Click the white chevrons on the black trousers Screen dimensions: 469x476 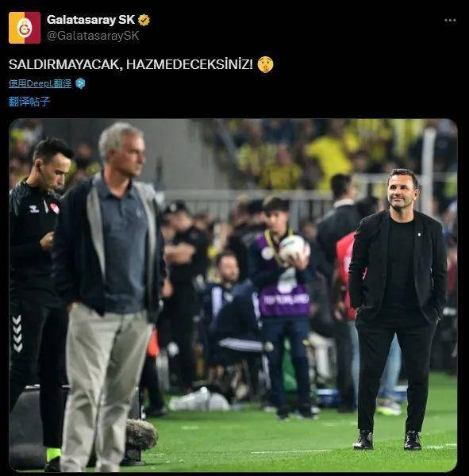[17, 334]
